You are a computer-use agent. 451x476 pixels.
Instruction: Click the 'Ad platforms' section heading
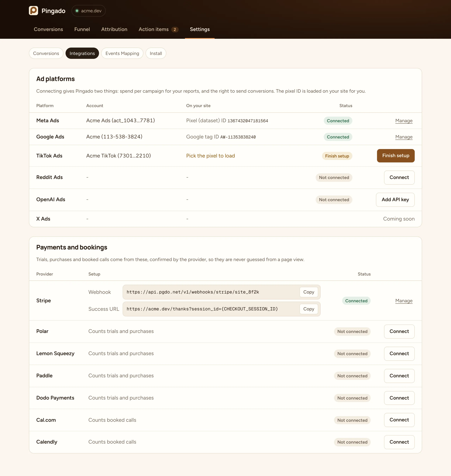(55, 79)
